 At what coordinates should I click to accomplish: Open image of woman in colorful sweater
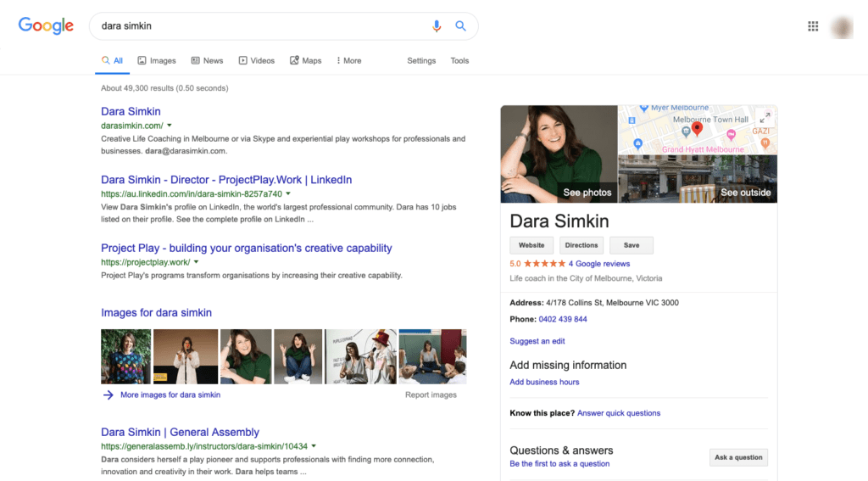pyautogui.click(x=125, y=356)
